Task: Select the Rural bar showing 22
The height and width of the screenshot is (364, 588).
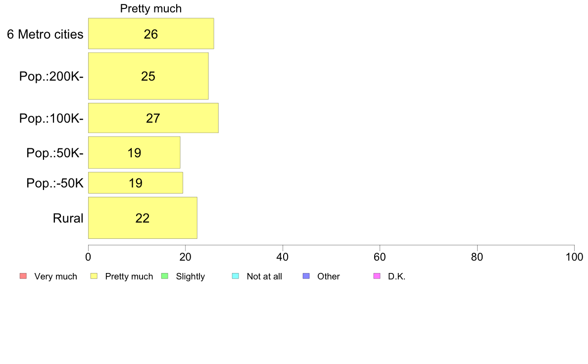Action: [143, 218]
